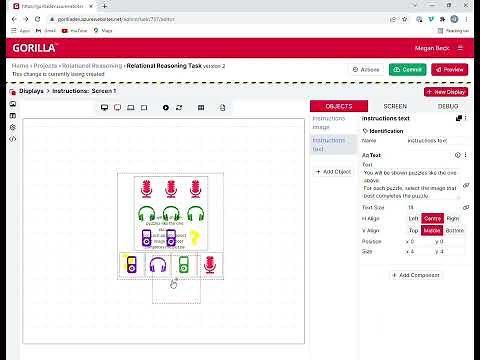Open the code script icon in sidebar
Screen dimensions: 480x360
(13, 139)
